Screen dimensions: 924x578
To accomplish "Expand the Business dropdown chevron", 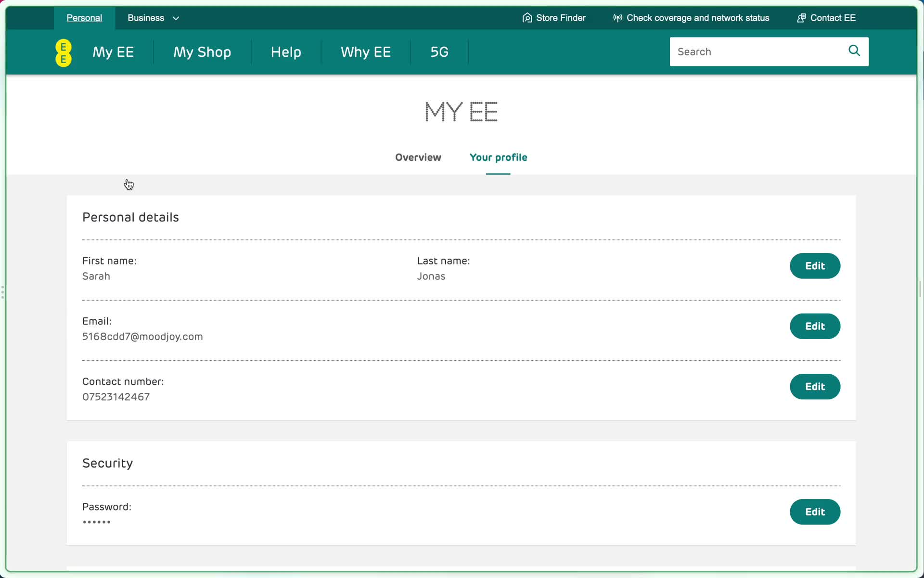I will (176, 18).
